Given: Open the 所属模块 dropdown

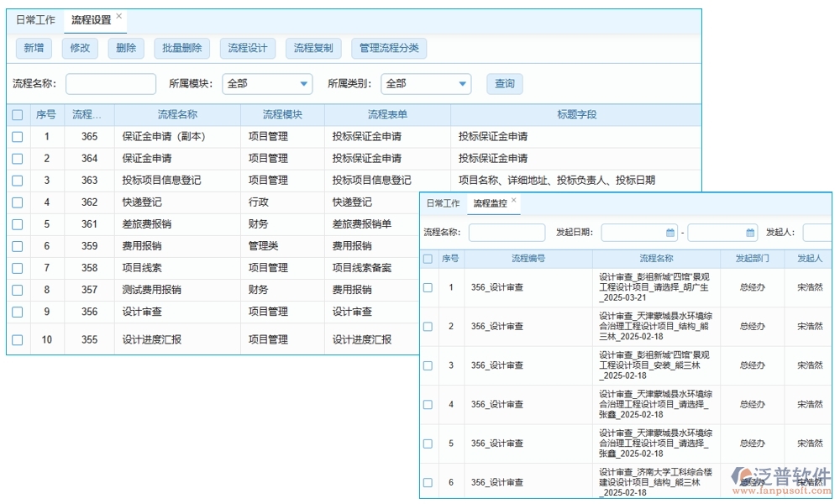Looking at the screenshot, I should point(266,84).
